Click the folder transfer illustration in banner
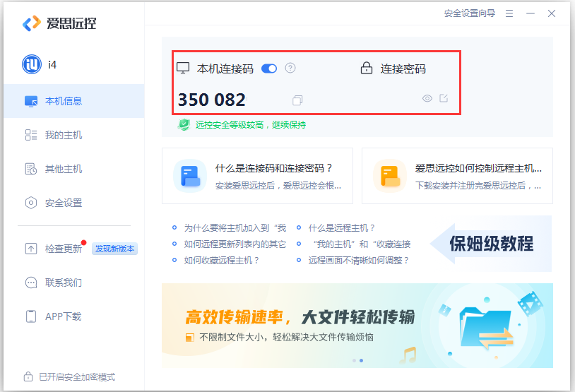Screen dimensions: 575x392 coord(486,328)
